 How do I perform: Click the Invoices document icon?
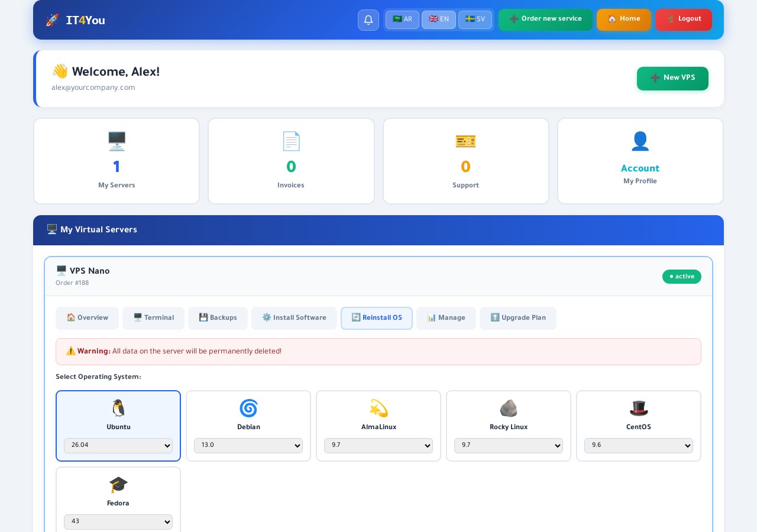(x=291, y=141)
